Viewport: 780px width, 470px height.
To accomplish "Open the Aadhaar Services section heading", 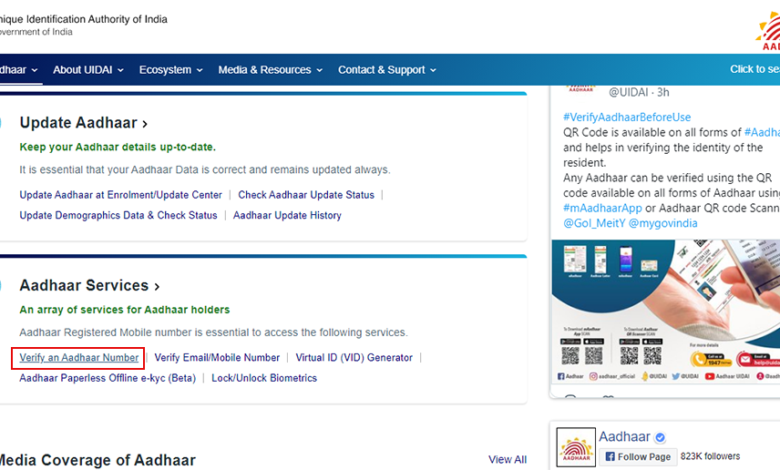I will pos(90,285).
